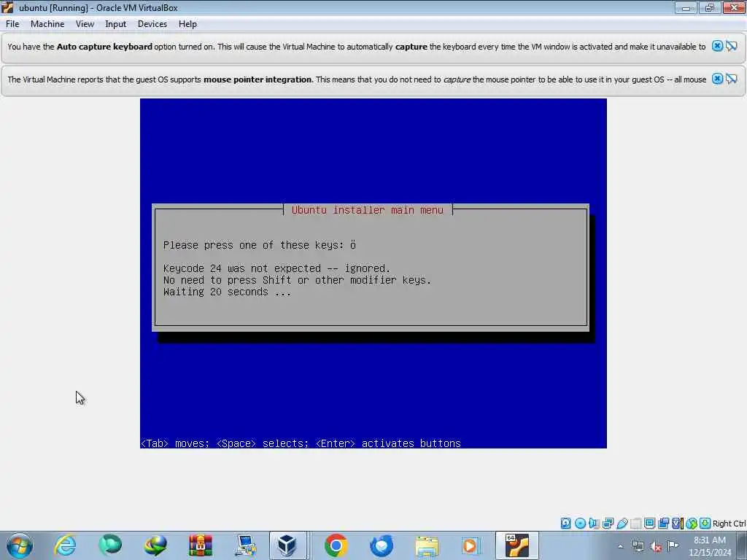Open the Action Center flag icon
The width and height of the screenshot is (747, 560).
point(673,546)
